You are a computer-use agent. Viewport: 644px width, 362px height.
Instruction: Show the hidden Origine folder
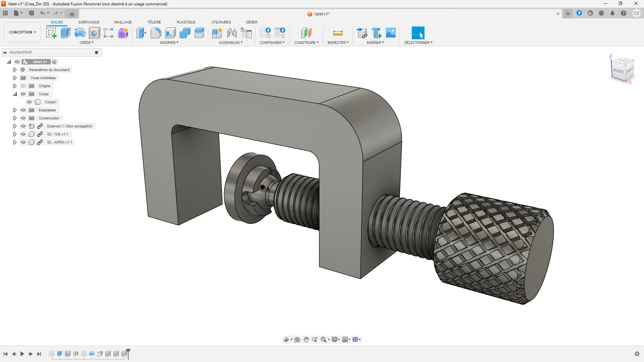coord(23,86)
